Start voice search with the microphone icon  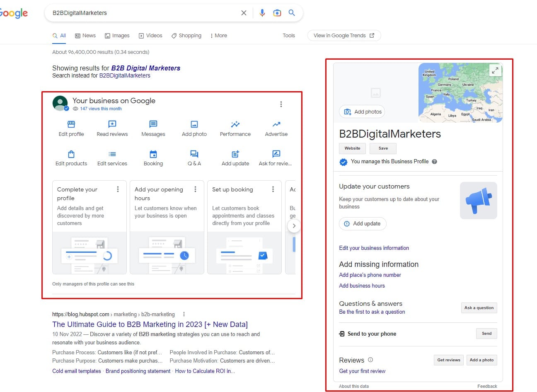(262, 13)
